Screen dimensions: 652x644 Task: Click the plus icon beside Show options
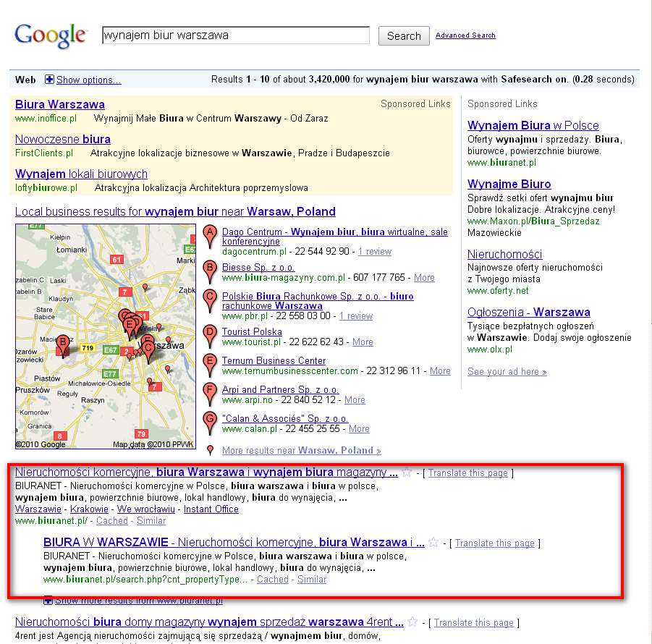click(49, 80)
